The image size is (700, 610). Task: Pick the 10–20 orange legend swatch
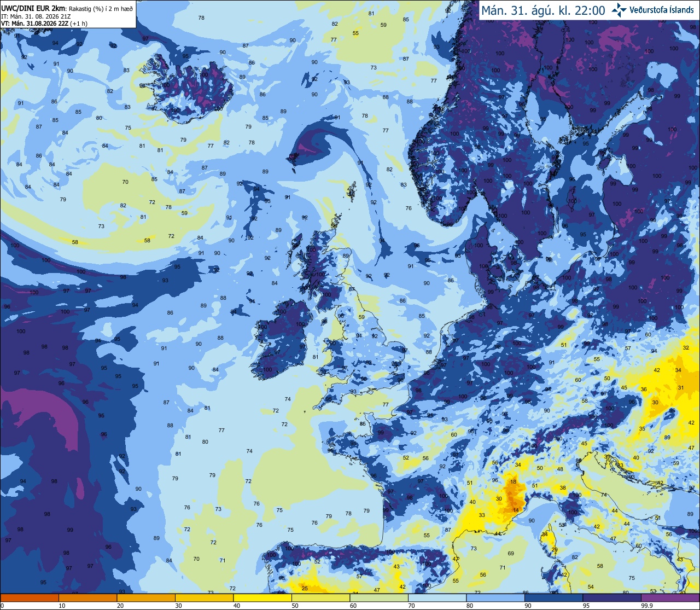pyautogui.click(x=87, y=598)
